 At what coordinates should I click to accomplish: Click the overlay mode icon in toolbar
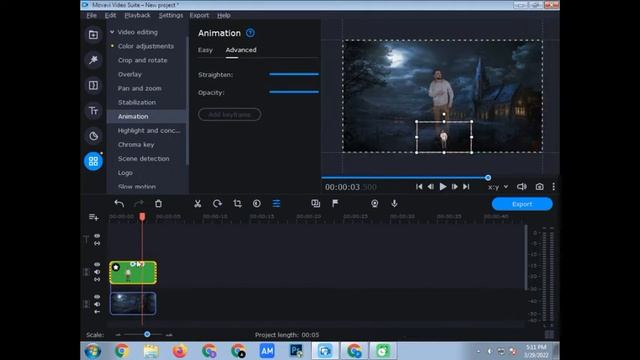[316, 203]
